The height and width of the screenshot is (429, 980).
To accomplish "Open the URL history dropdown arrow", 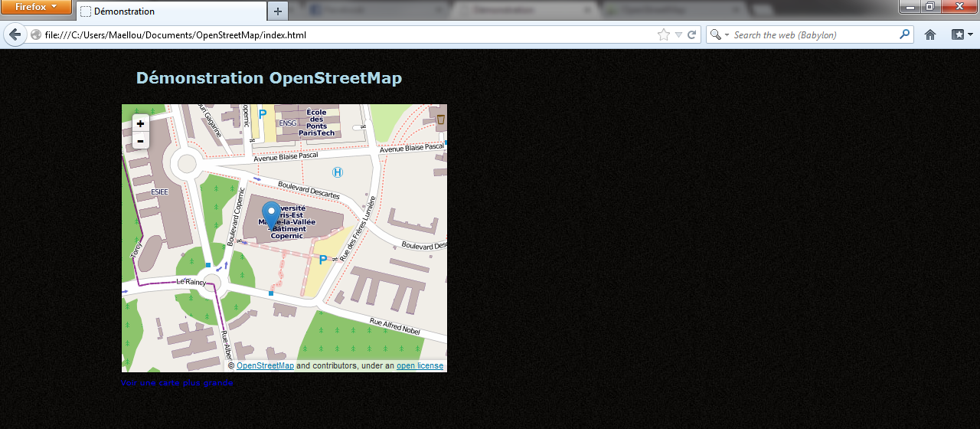I will [678, 34].
